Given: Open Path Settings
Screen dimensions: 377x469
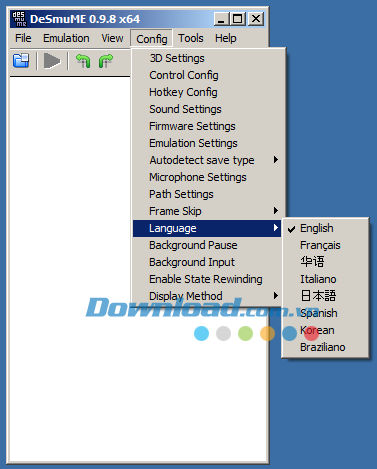Looking at the screenshot, I should pos(207,194).
